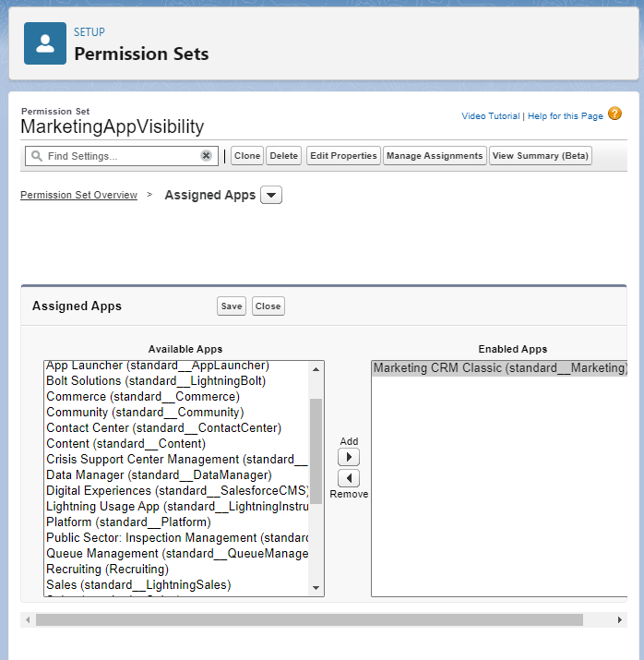Select Contact Center app entry
Viewport: 644px width, 660px height.
pos(176,428)
